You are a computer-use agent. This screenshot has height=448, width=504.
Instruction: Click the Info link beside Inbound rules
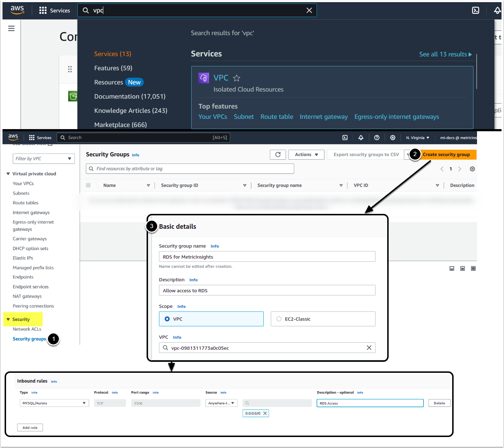tap(54, 382)
